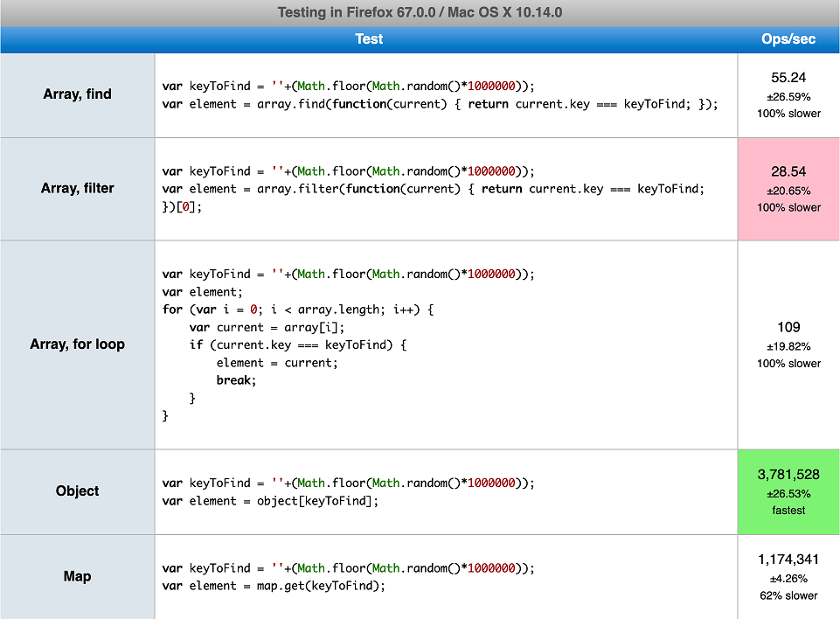
Task: Click the "Testing in Firefox 67.0.0" title bar
Action: tap(420, 12)
